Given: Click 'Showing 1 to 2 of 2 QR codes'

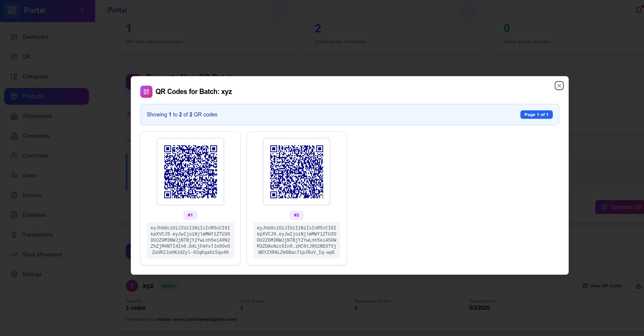Looking at the screenshot, I should pos(182,115).
